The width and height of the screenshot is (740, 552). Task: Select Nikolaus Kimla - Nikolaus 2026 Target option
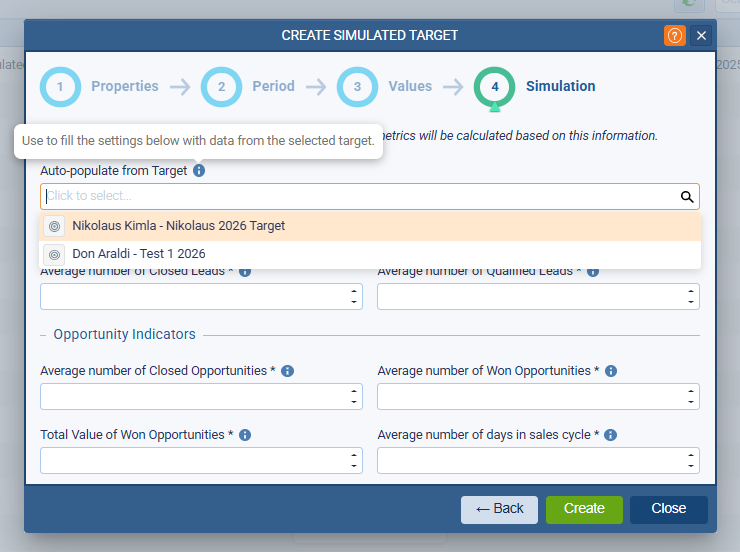coord(178,226)
